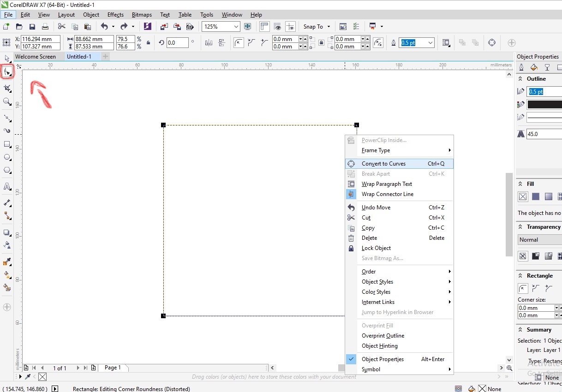Click Lock Object in context menu
This screenshot has height=392, width=562.
coord(376,248)
